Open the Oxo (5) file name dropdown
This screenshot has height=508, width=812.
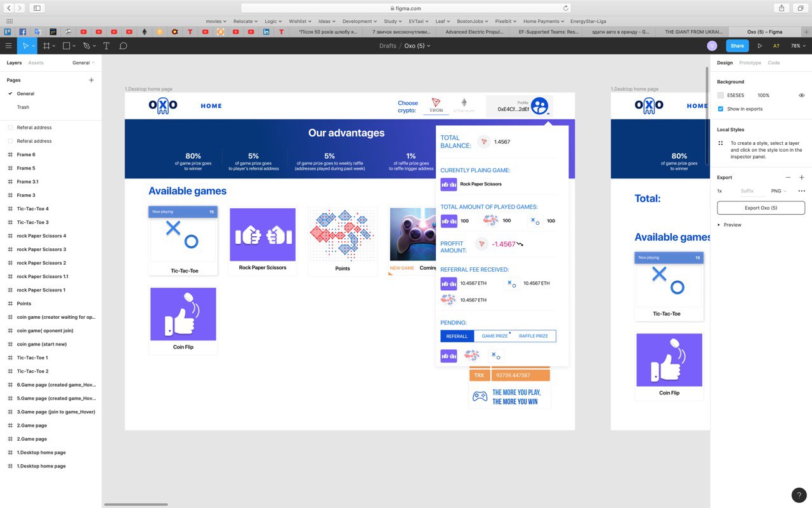417,46
